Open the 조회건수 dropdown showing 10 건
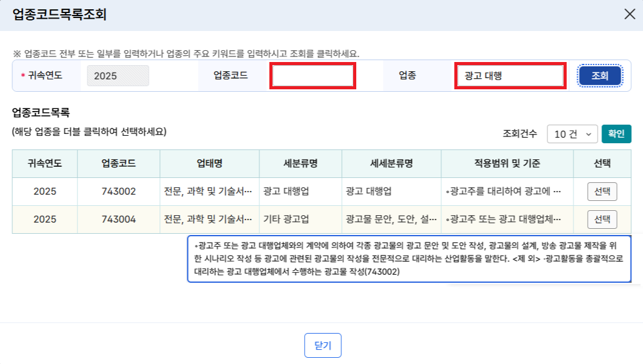 pos(572,134)
